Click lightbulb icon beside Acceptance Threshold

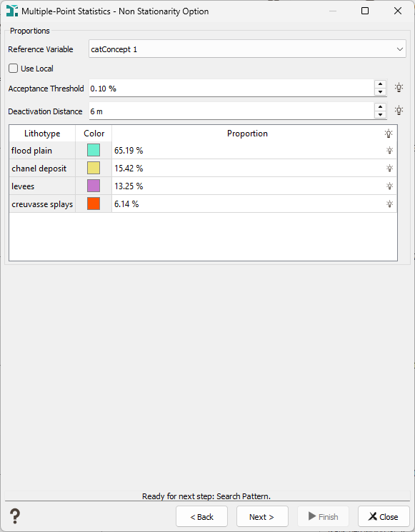tap(399, 88)
